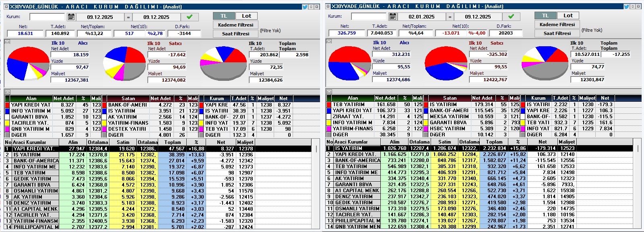Collapse the pie chart section in left window
Image resolution: width=644 pixels, height=232 pixels.
click(x=7, y=42)
